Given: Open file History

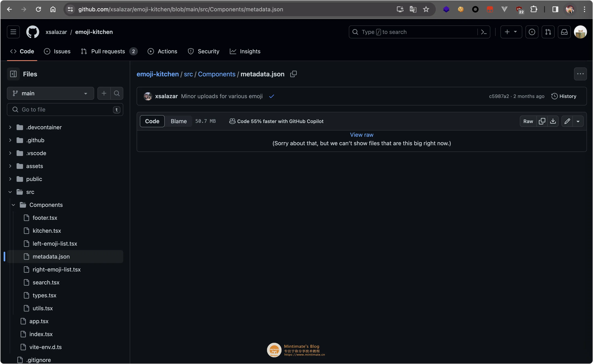Looking at the screenshot, I should click(x=564, y=96).
